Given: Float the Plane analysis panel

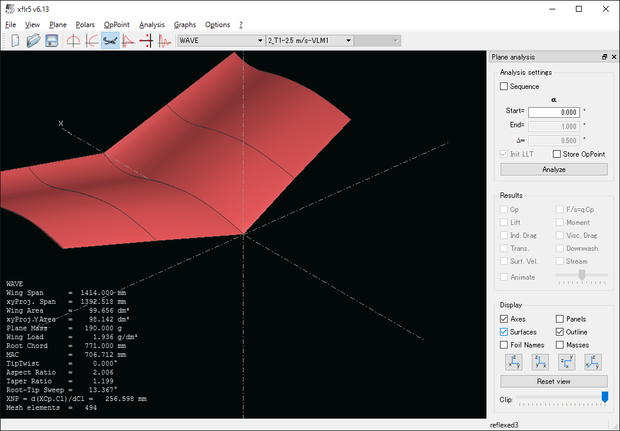Looking at the screenshot, I should tap(604, 58).
